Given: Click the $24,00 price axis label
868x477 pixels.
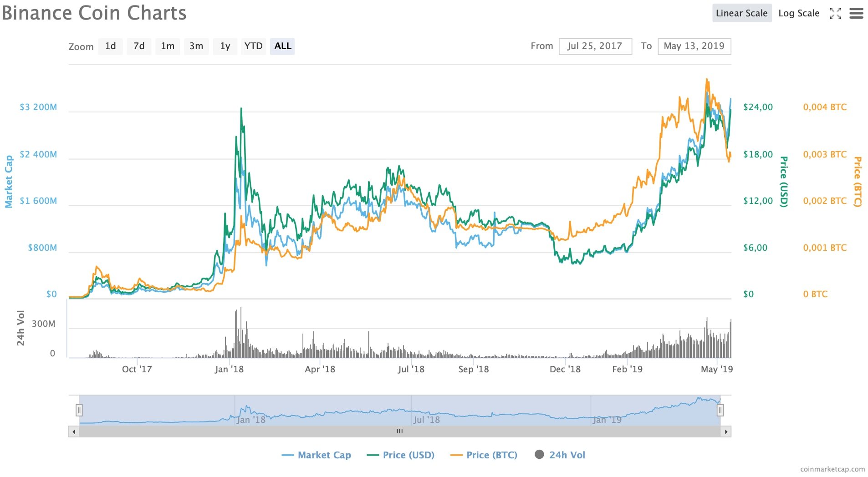Looking at the screenshot, I should click(x=758, y=107).
